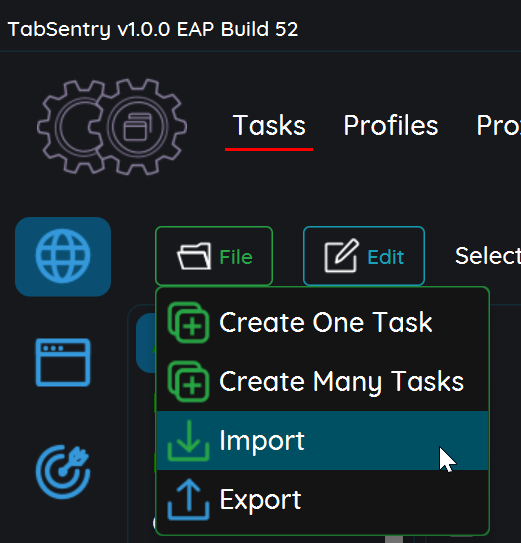Open the browser window sidebar icon
Screen dimensions: 521x543
pyautogui.click(x=63, y=362)
